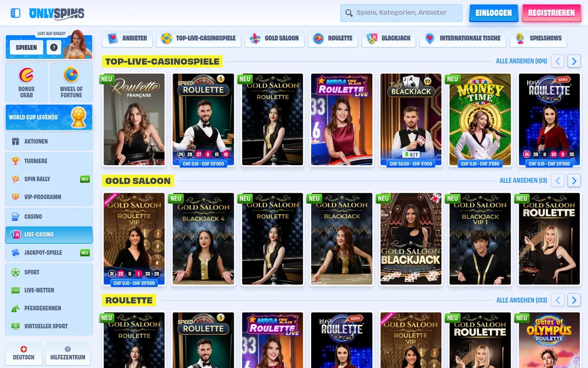Click next arrow in Gold Saloon row

pos(574,181)
